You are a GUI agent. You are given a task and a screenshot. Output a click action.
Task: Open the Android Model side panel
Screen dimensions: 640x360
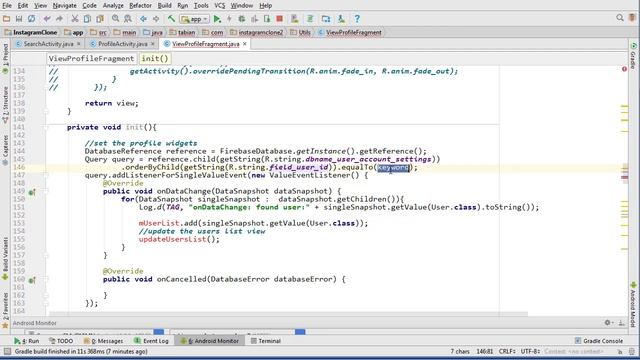(x=633, y=304)
